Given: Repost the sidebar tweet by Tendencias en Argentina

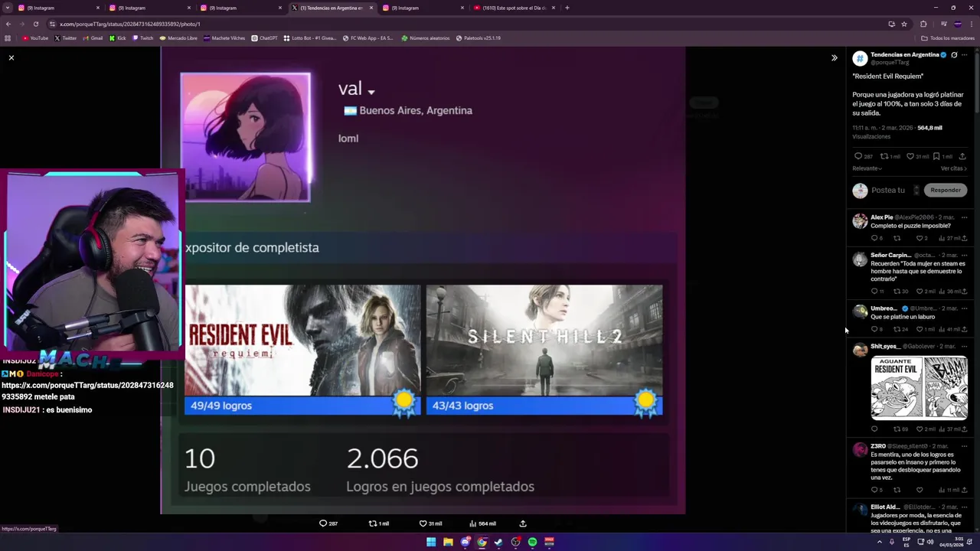Looking at the screenshot, I should click(884, 156).
